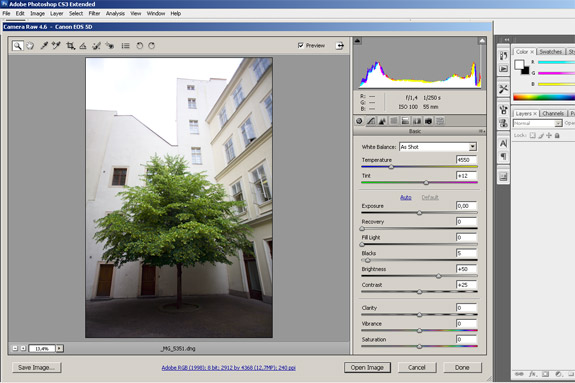Open Paragraph panel icon in dock
The width and height of the screenshot is (575, 383).
coord(503,157)
